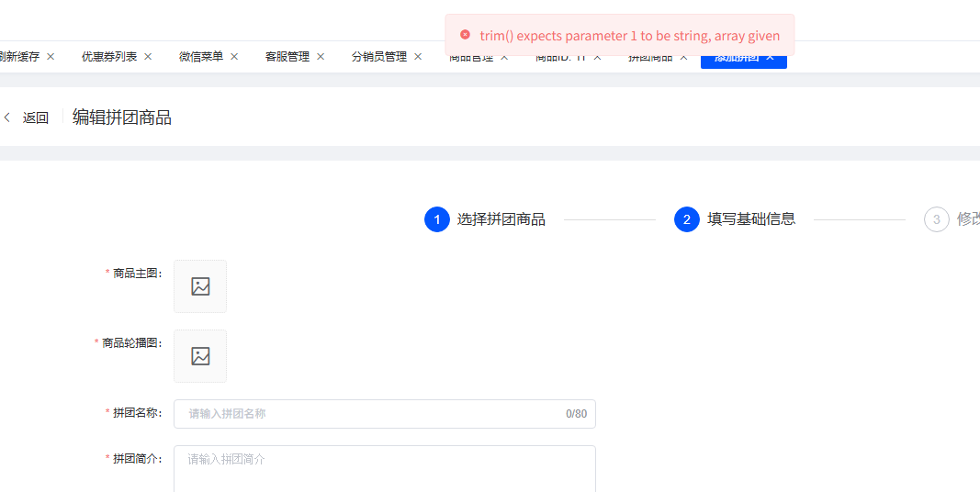Viewport: 980px width, 492px height.
Task: Close the 优惠券列表 tab
Action: pos(148,56)
